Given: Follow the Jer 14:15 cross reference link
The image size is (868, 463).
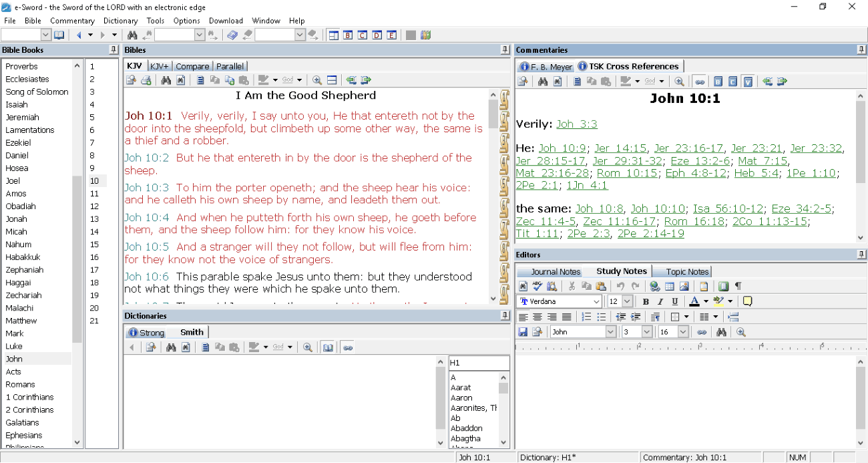Looking at the screenshot, I should click(620, 148).
